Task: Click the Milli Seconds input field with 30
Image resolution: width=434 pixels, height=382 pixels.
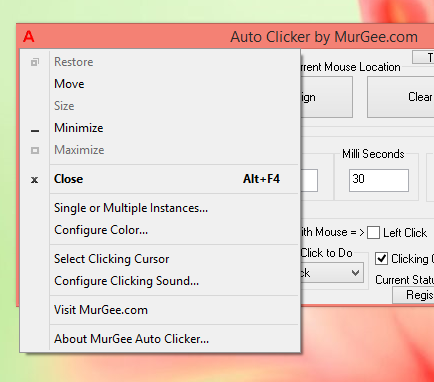Action: [379, 180]
